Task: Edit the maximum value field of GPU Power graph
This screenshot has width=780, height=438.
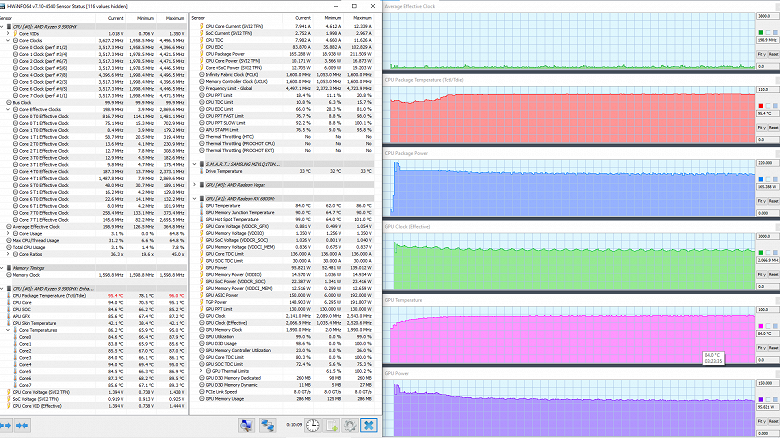Action: coord(768,383)
